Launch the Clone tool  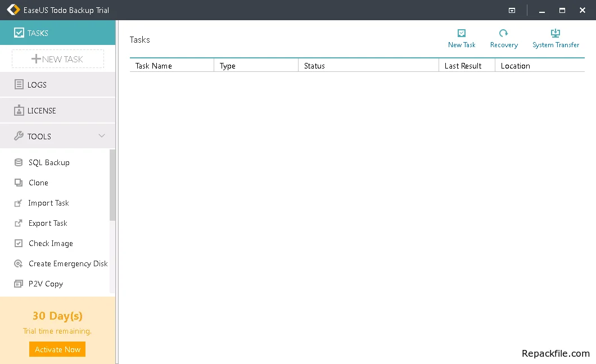click(x=38, y=183)
